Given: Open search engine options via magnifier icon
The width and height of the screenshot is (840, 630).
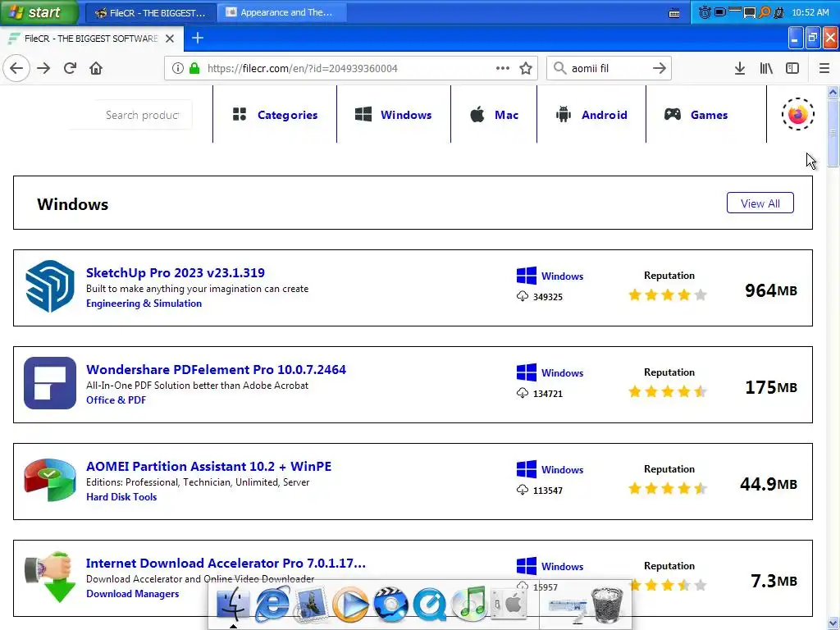Looking at the screenshot, I should pyautogui.click(x=559, y=68).
